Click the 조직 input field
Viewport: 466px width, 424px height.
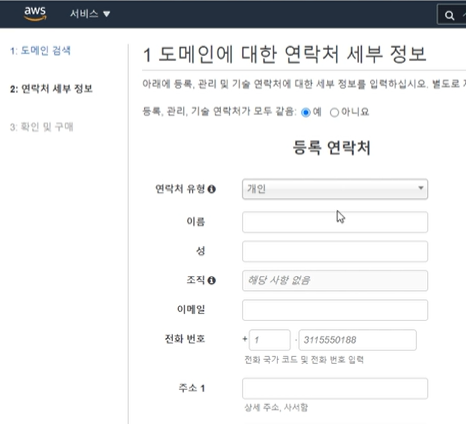[335, 281]
